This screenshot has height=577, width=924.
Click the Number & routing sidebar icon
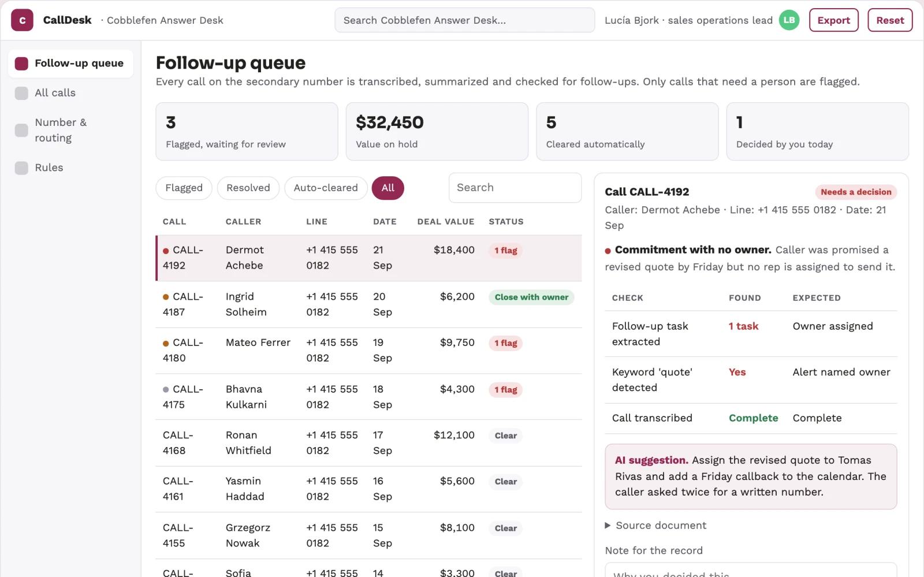point(21,130)
